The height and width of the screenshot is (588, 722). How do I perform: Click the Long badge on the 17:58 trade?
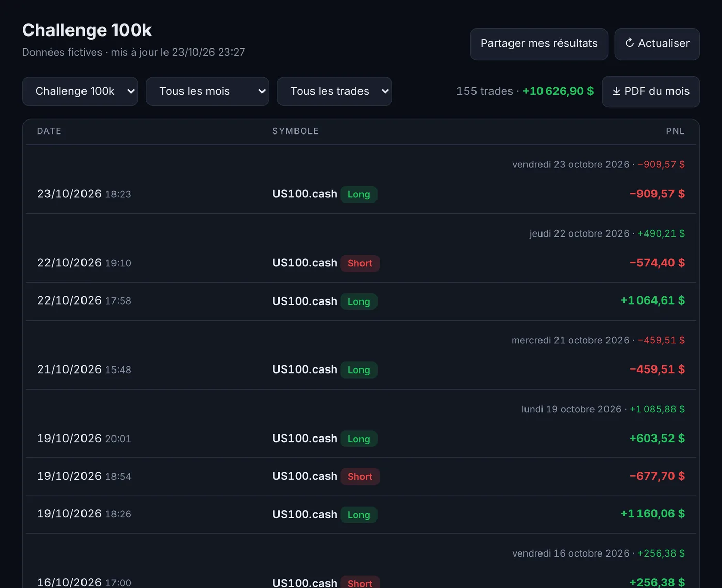click(x=359, y=301)
